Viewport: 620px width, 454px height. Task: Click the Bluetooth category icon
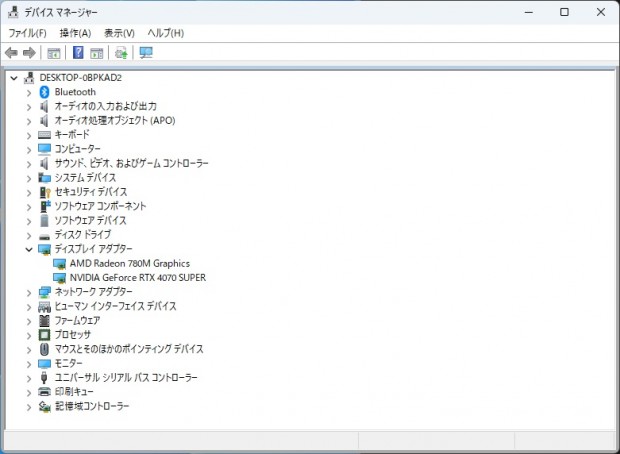pyautogui.click(x=44, y=92)
